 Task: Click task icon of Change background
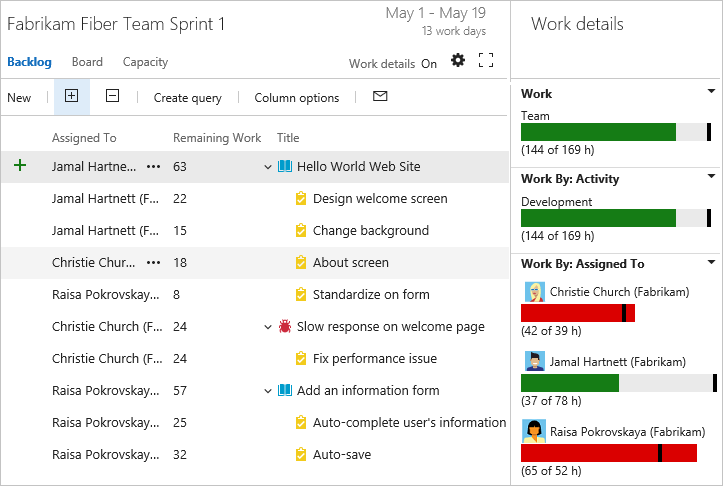pos(301,231)
